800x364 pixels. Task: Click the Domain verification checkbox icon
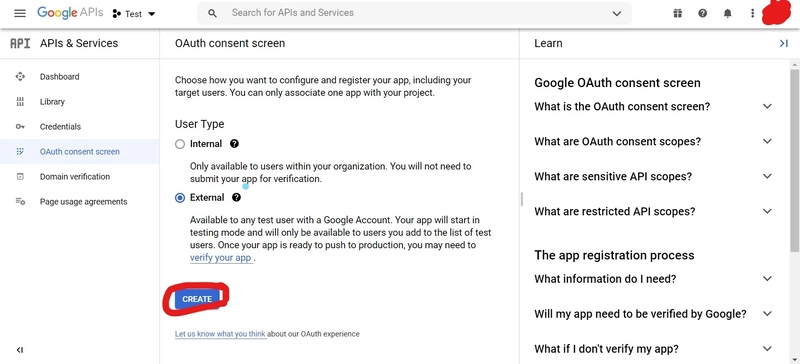coord(20,177)
